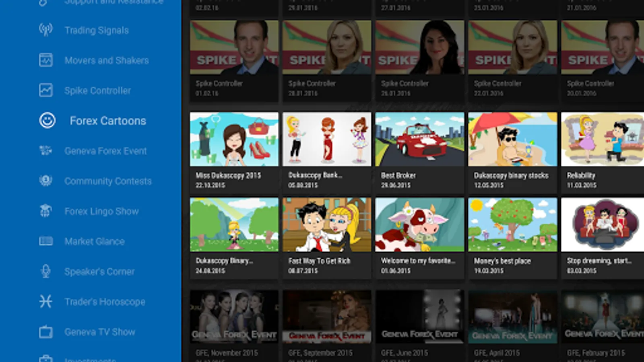644x362 pixels.
Task: Open the Miss Dukascopy 2015 cartoon thumbnail
Action: tap(234, 139)
